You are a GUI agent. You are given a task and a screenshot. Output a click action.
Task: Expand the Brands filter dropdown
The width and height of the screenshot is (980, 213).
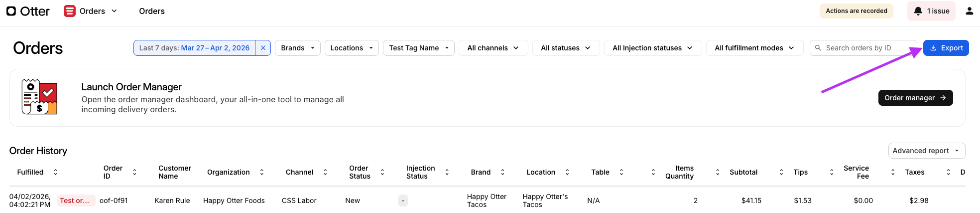pos(297,48)
